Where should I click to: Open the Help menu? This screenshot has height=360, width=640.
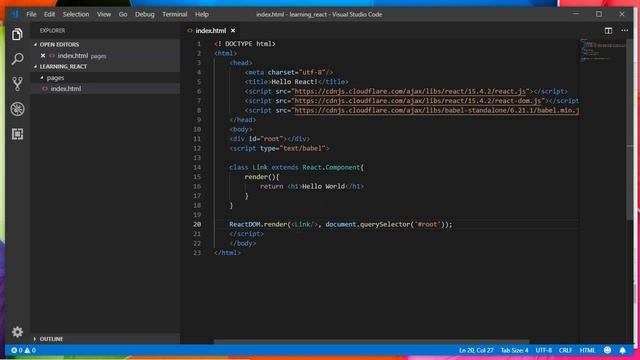(x=202, y=14)
